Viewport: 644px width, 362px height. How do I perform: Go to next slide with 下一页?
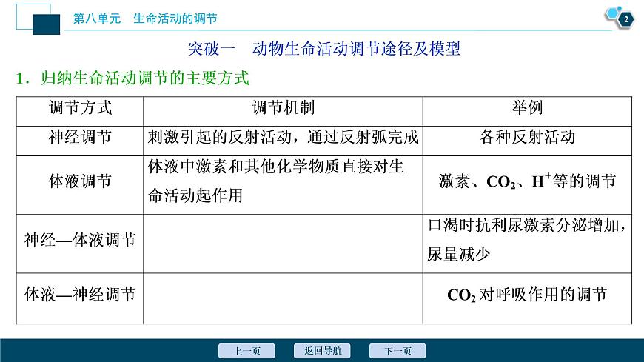tap(398, 351)
